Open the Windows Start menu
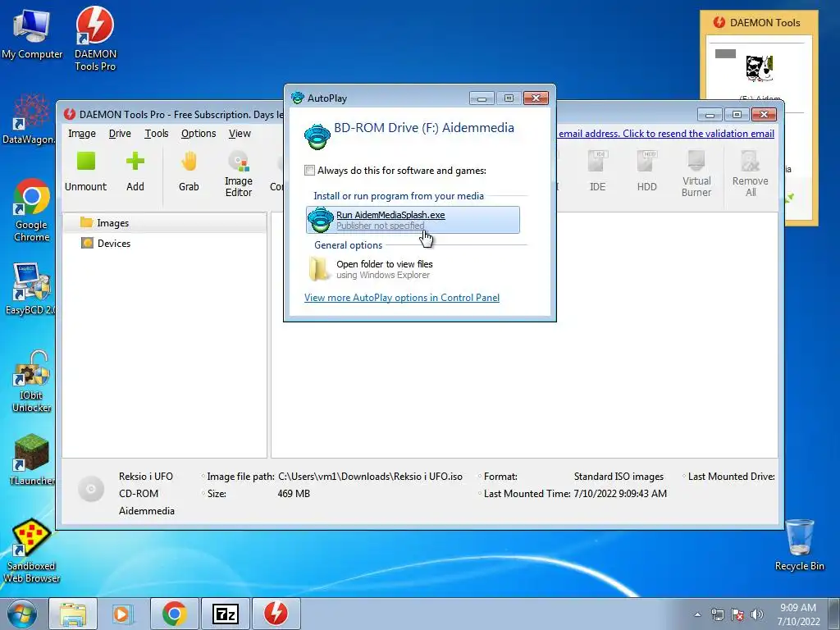This screenshot has height=630, width=840. [x=22, y=614]
